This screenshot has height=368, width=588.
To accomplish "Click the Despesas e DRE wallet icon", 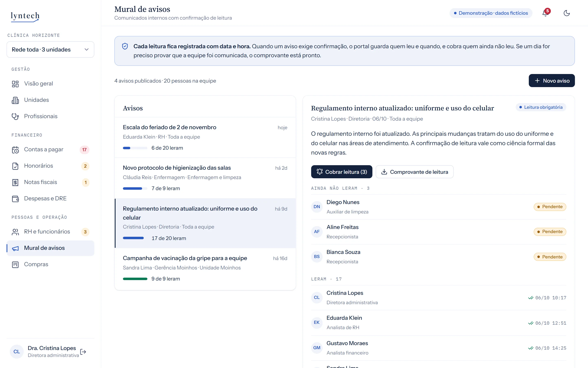I will [x=15, y=199].
